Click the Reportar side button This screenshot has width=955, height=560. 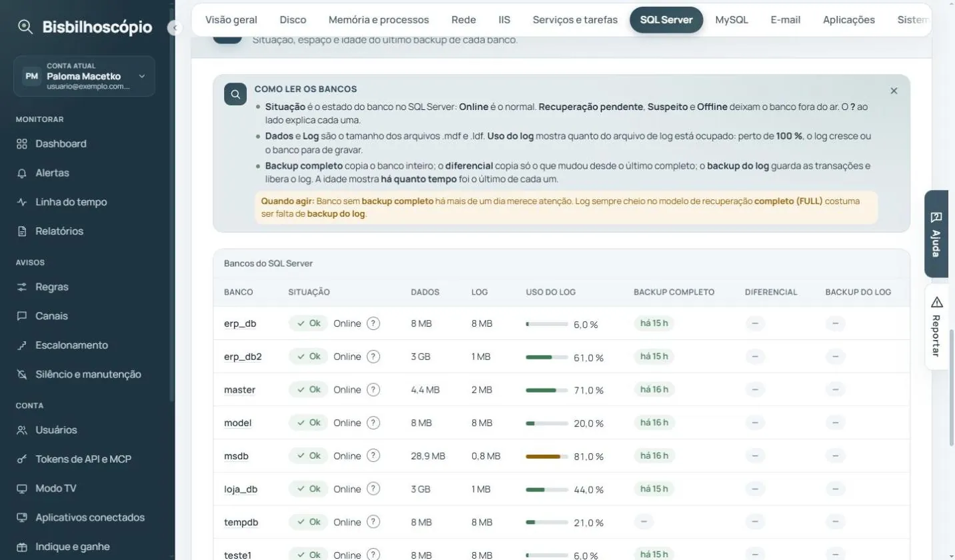[936, 327]
